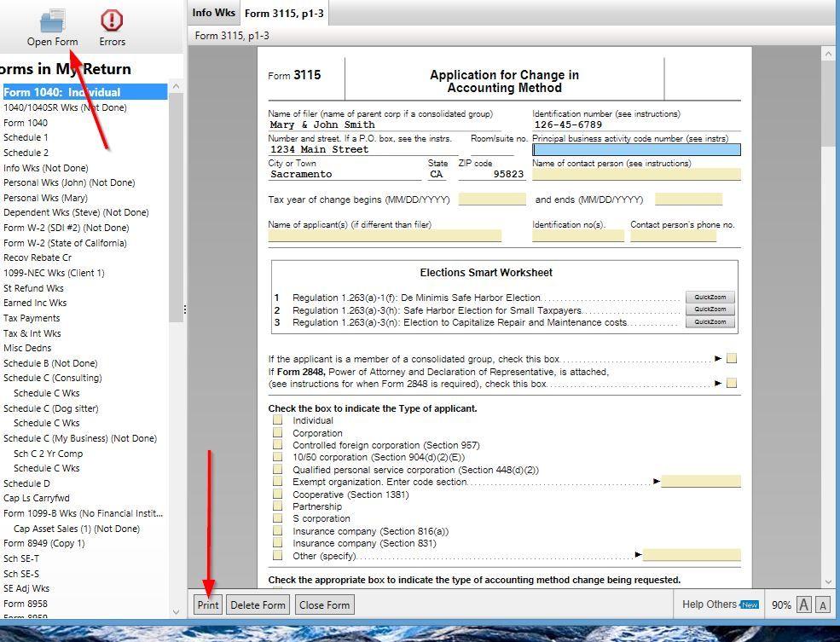840x642 pixels.
Task: Check Qualified personal service corporation box
Action: point(277,469)
